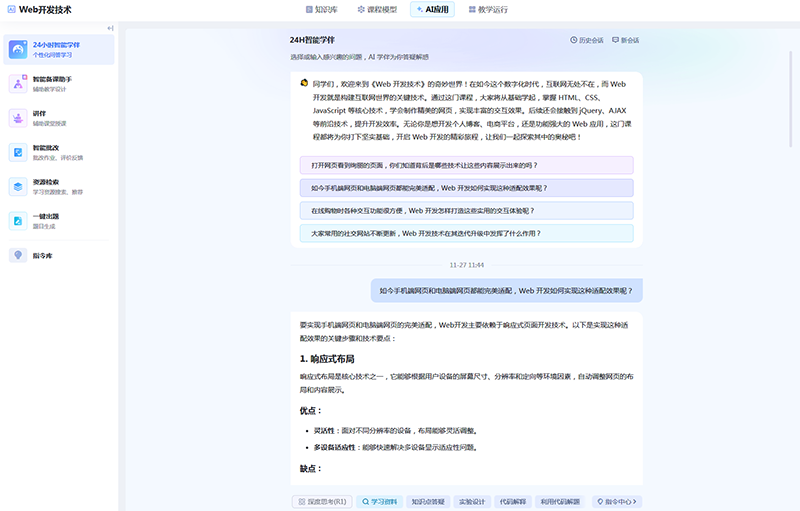
Task: Choose the 实验设计 command chip
Action: (471, 501)
